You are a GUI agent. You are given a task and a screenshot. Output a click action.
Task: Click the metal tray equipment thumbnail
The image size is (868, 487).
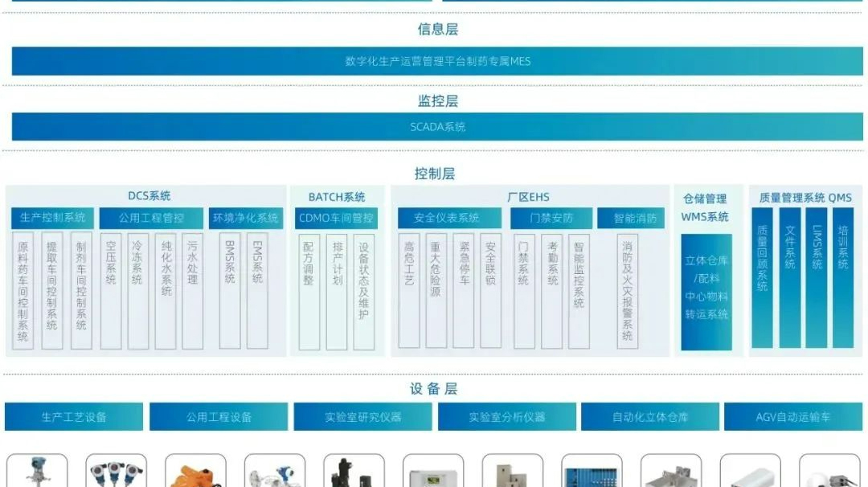pyautogui.click(x=671, y=472)
